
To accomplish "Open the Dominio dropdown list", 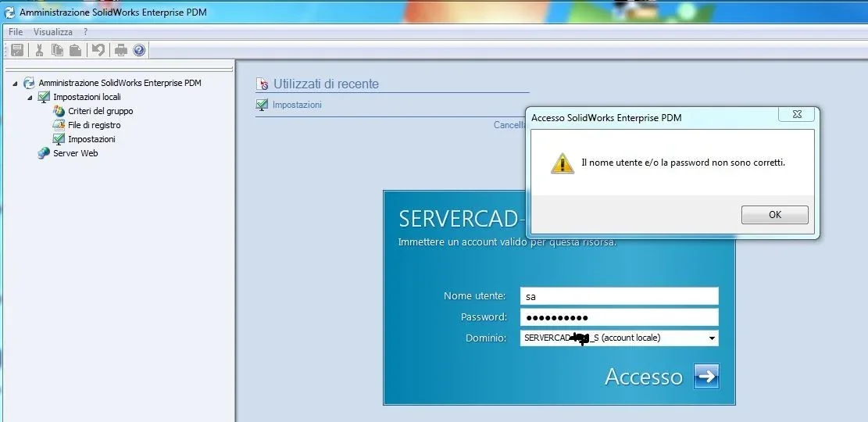I will pyautogui.click(x=712, y=338).
